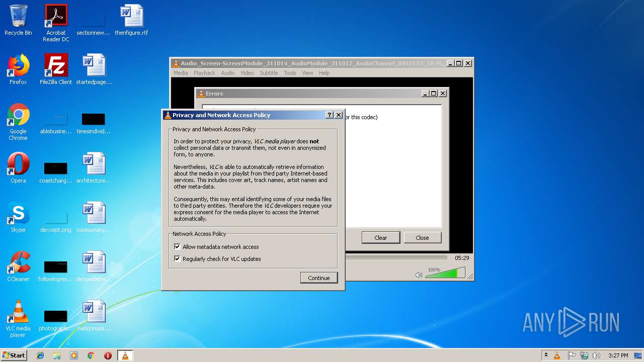Open the FileZilla Client shortcut
Screen dimensions: 644x362
(x=56, y=70)
